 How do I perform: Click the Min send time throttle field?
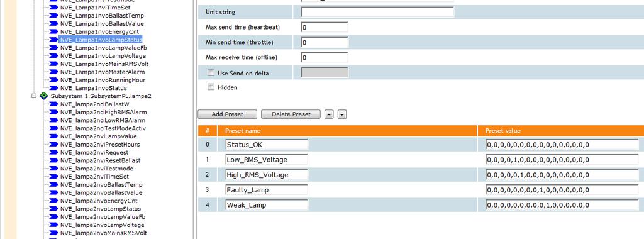[x=325, y=42]
